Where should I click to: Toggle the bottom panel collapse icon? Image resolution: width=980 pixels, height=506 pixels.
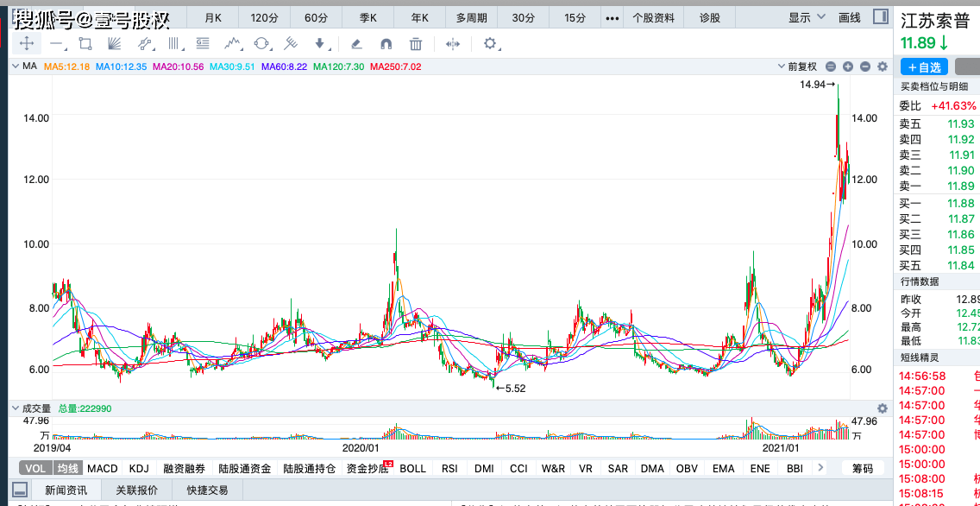coord(20,490)
